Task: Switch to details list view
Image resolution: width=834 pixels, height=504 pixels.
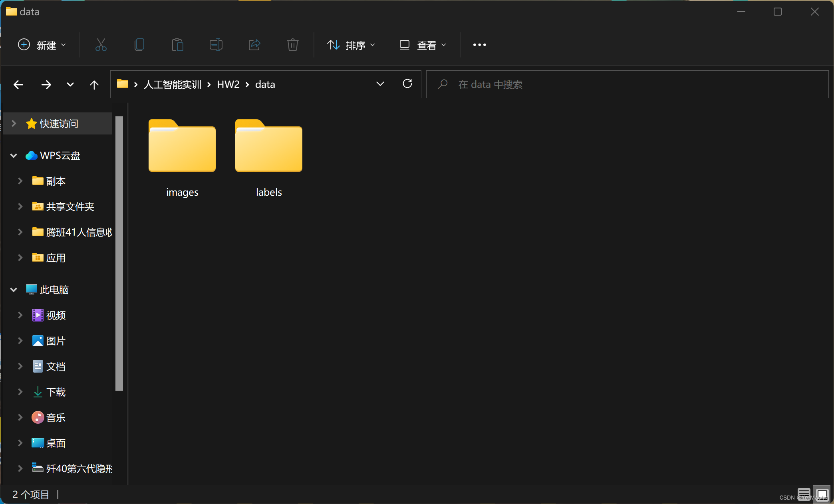Action: [804, 494]
